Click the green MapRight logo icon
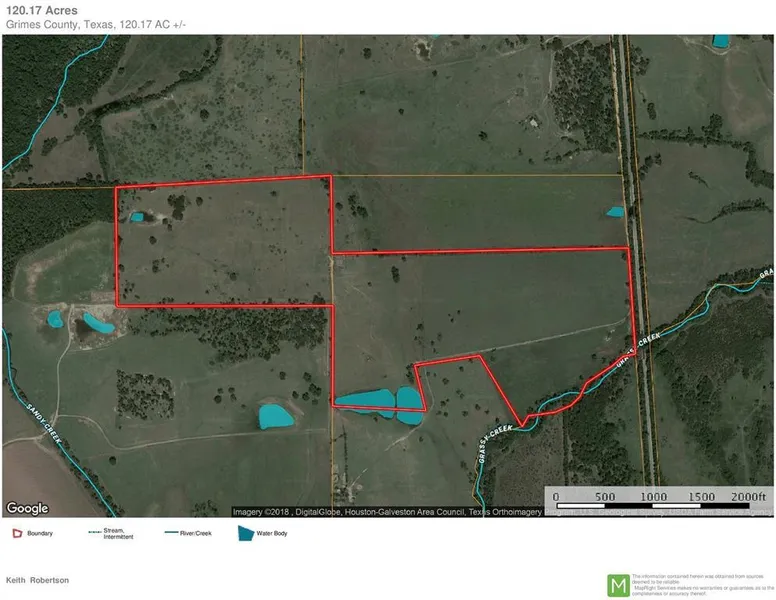Viewport: 776px width, 600px height. click(619, 584)
